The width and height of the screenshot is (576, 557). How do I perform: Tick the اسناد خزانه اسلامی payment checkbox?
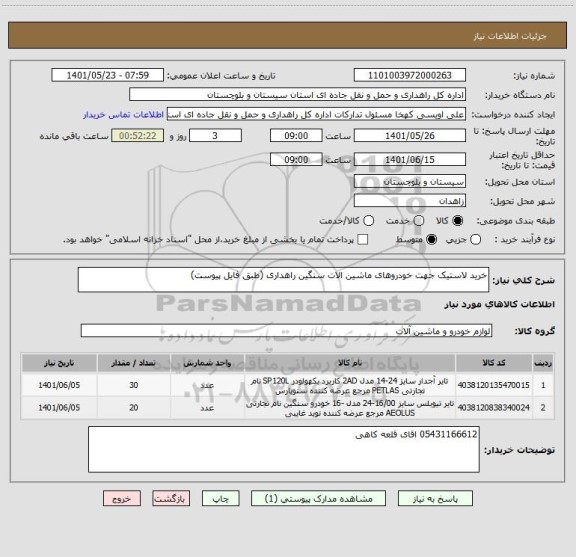click(x=363, y=240)
